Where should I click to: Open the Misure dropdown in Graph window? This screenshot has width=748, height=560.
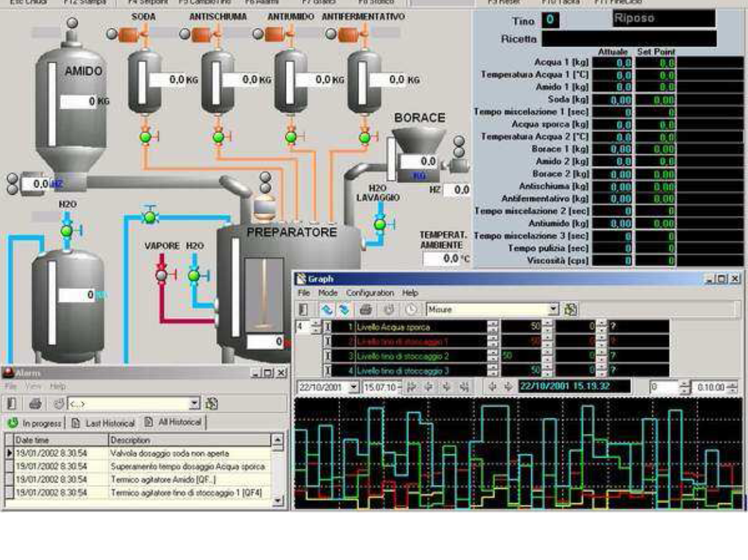click(553, 310)
